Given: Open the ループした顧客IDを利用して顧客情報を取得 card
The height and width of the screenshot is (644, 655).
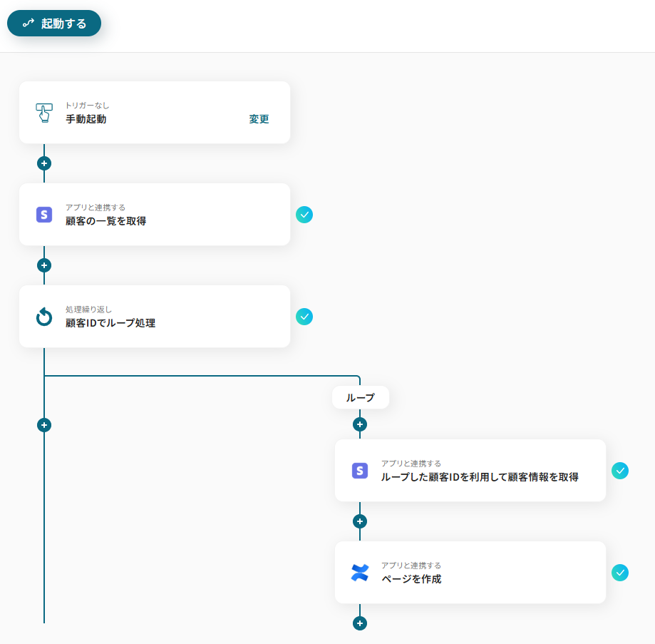Looking at the screenshot, I should [470, 471].
